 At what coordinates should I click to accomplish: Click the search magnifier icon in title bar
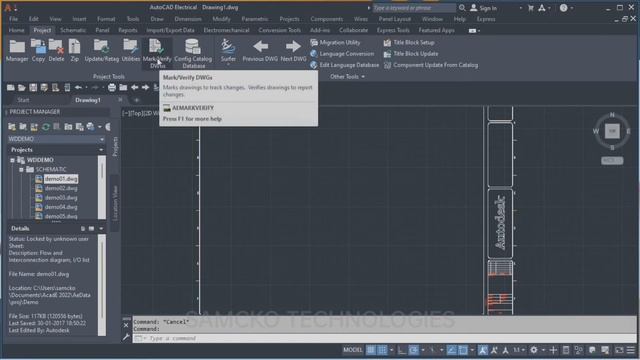coord(462,8)
